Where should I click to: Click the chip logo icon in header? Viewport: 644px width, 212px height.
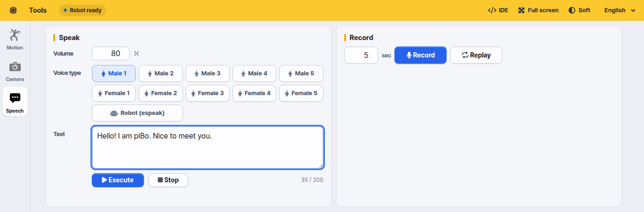pos(13,10)
